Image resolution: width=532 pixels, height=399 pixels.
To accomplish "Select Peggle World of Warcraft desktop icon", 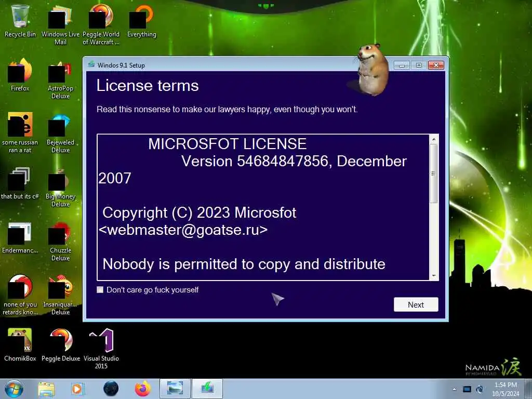I will (x=101, y=24).
